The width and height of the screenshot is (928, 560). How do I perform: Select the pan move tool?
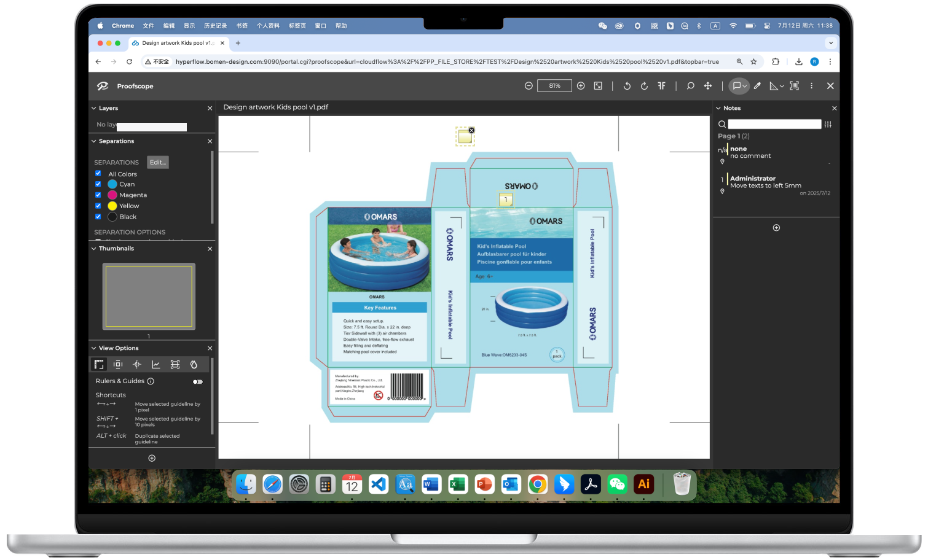pyautogui.click(x=708, y=86)
